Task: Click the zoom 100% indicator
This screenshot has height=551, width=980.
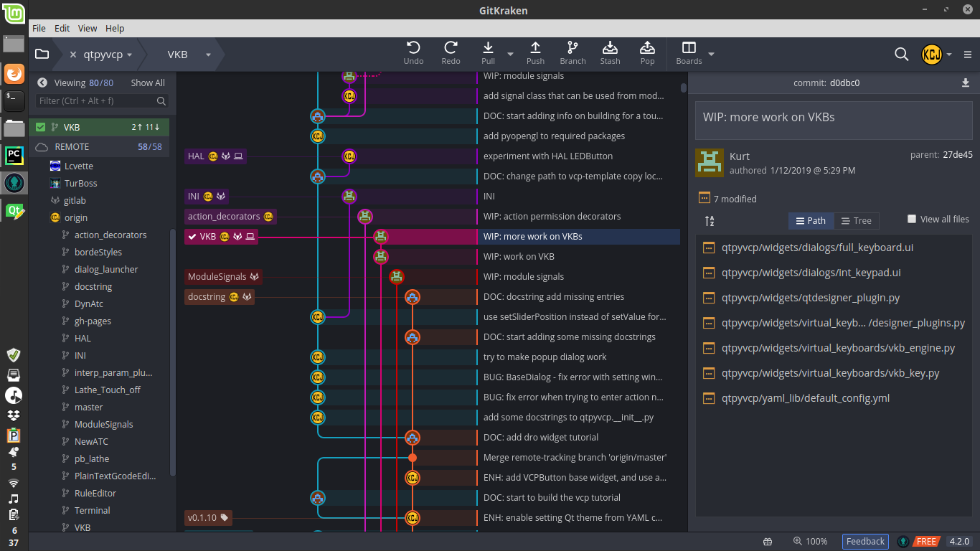Action: coord(810,542)
